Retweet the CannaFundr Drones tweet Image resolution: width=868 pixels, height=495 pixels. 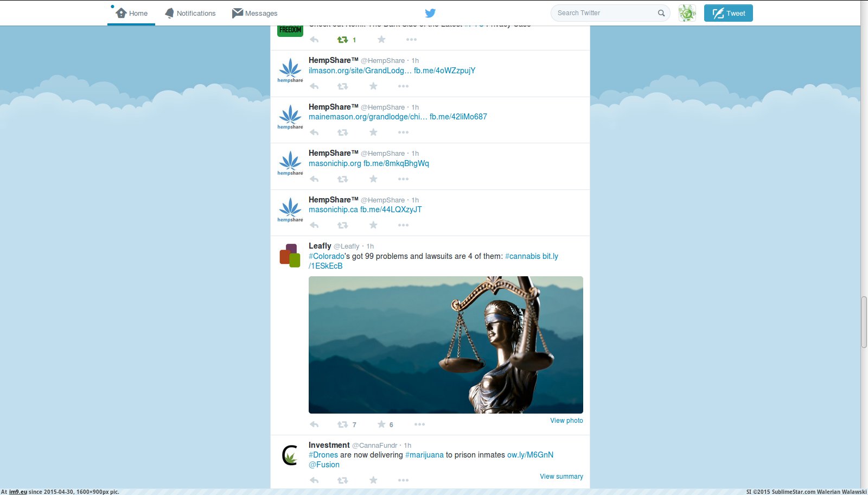coord(343,480)
